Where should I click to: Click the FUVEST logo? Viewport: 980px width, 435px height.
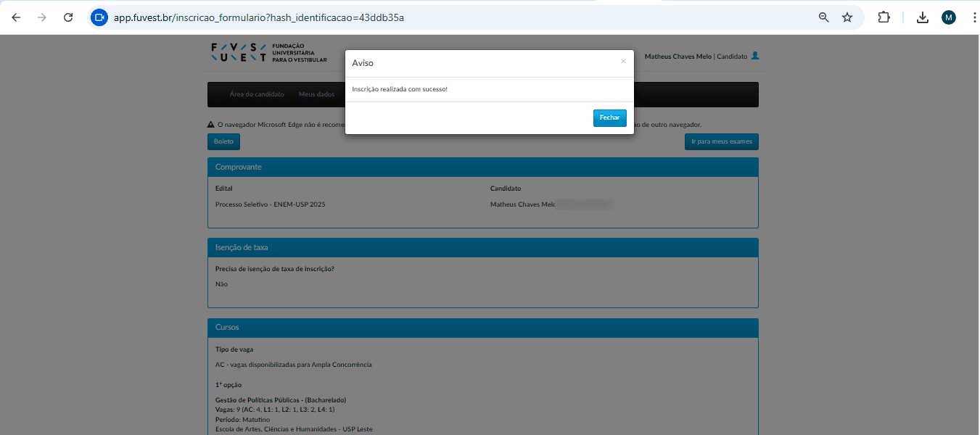click(x=269, y=53)
